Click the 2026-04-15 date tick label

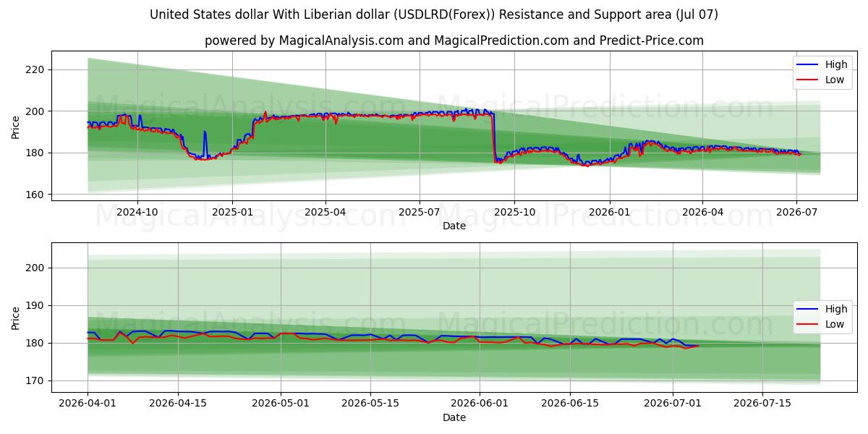click(x=177, y=404)
